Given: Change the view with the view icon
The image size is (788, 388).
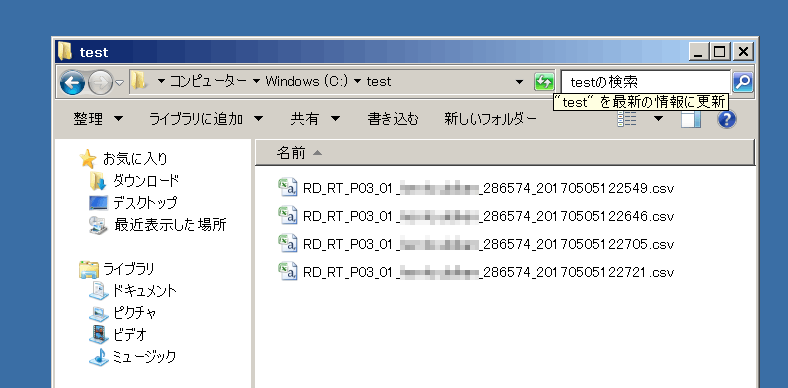Looking at the screenshot, I should (x=627, y=119).
